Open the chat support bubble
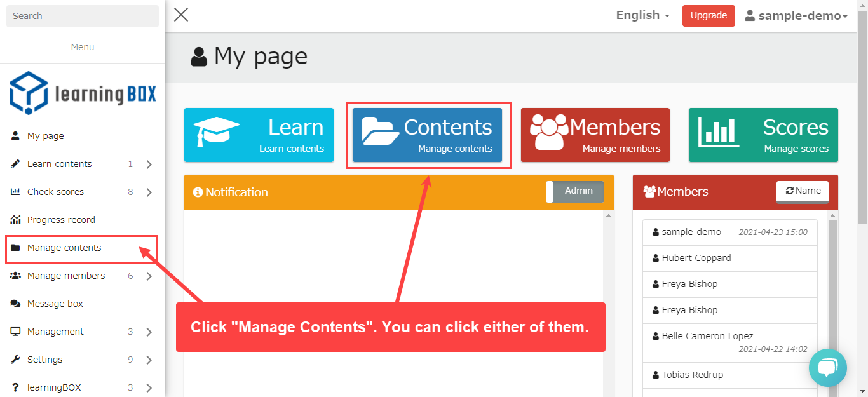The image size is (868, 397). point(827,367)
